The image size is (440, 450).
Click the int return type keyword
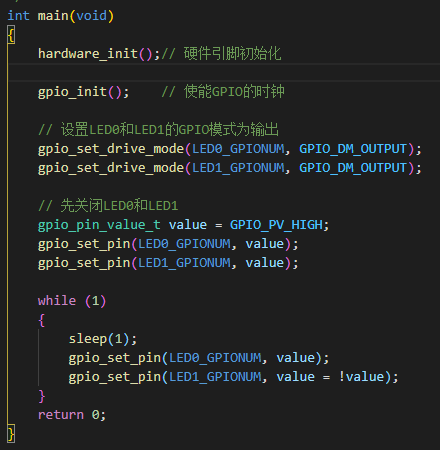(18, 16)
